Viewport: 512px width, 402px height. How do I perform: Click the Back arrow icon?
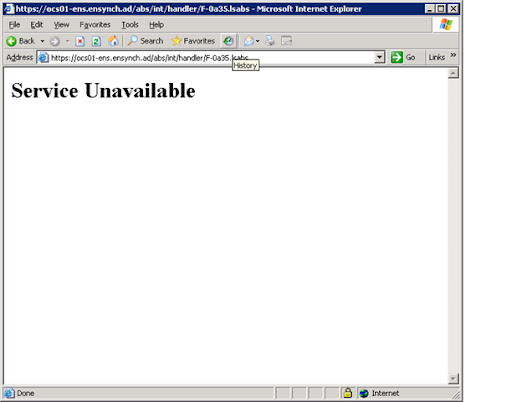11,41
